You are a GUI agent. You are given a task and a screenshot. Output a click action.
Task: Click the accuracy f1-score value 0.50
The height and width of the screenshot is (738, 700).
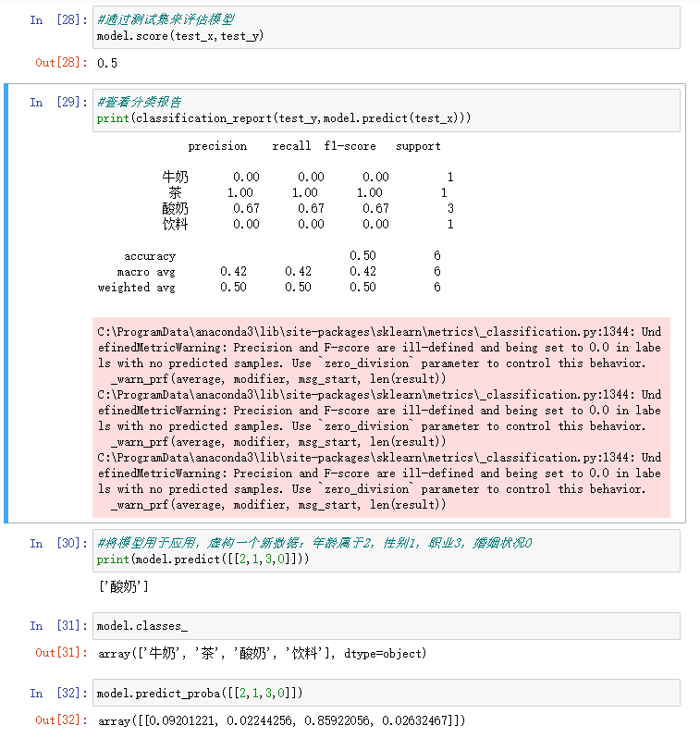(362, 255)
